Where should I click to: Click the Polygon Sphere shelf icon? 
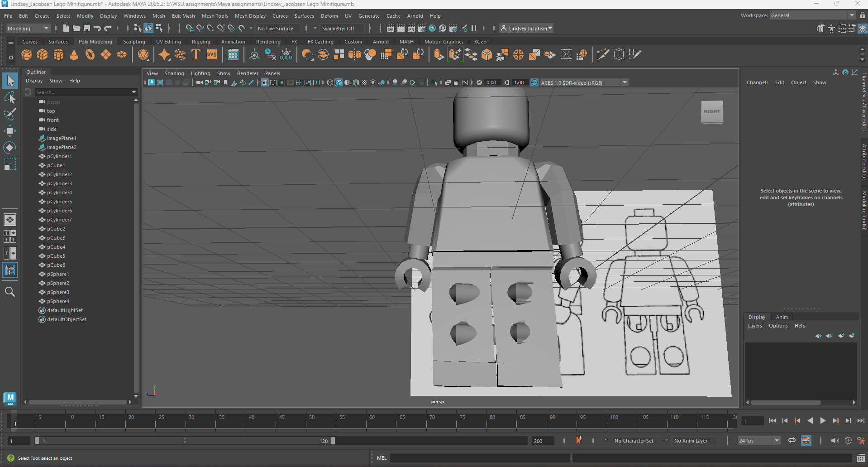tap(27, 55)
